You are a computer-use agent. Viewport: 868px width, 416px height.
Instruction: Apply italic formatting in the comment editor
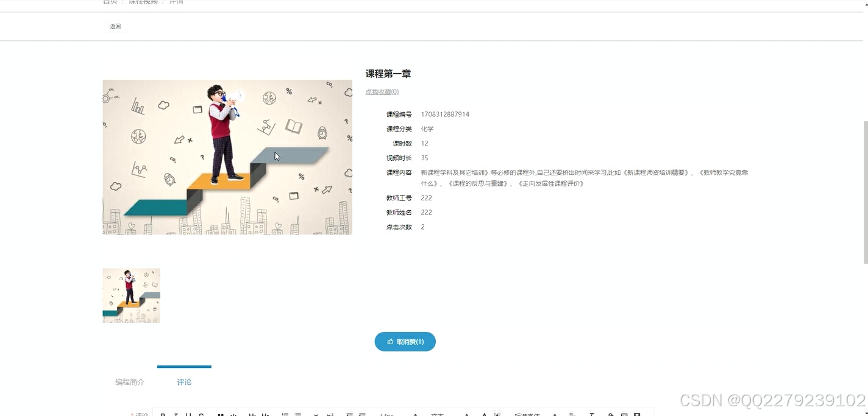[x=177, y=413]
